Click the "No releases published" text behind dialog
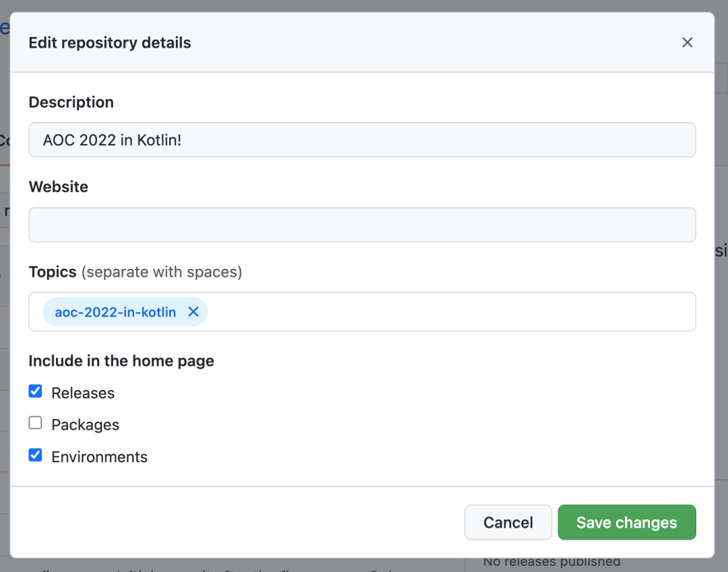 pos(551,563)
